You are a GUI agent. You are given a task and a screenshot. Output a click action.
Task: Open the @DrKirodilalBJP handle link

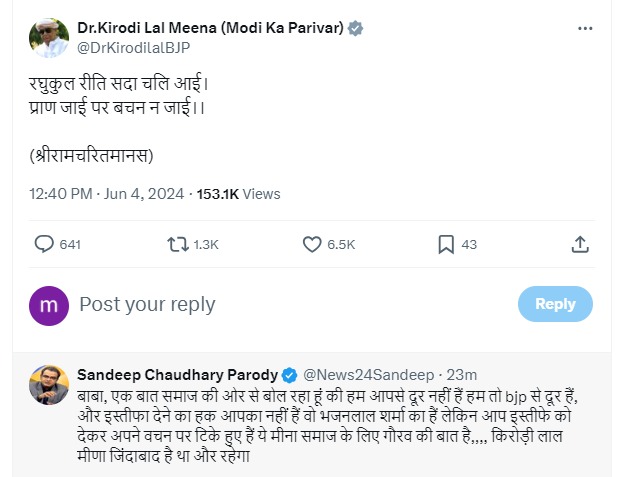[x=132, y=47]
